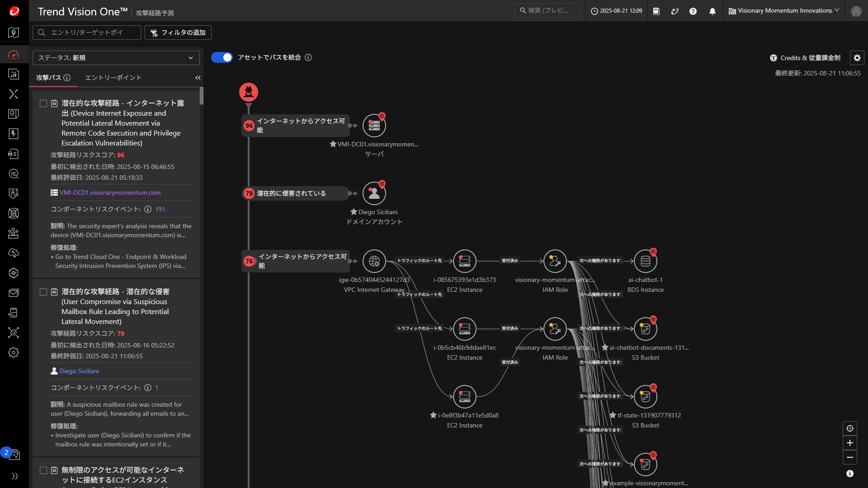Open the status filter dropdown

(x=116, y=58)
